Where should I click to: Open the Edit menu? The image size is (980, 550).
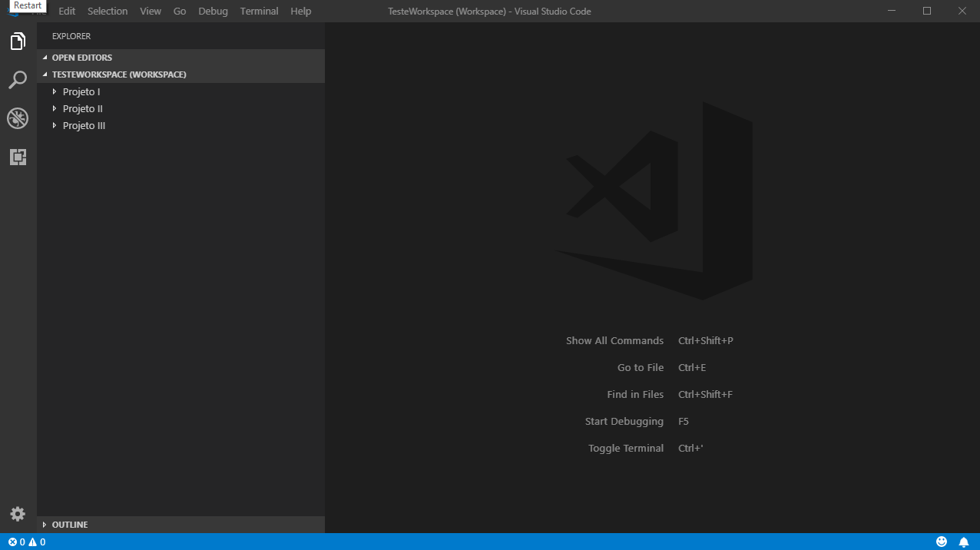tap(67, 12)
